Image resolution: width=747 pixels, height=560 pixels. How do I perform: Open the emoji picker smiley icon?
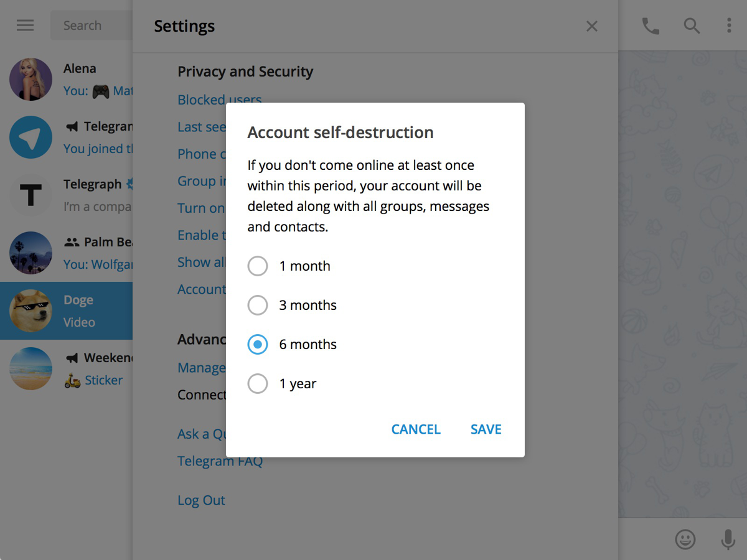tap(685, 539)
